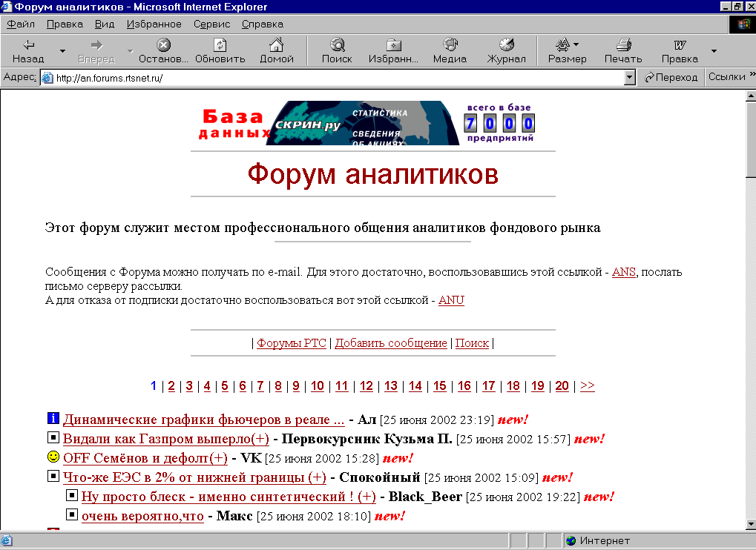The width and height of the screenshot is (756, 550).
Task: Open the Медиа pane
Action: (x=450, y=51)
